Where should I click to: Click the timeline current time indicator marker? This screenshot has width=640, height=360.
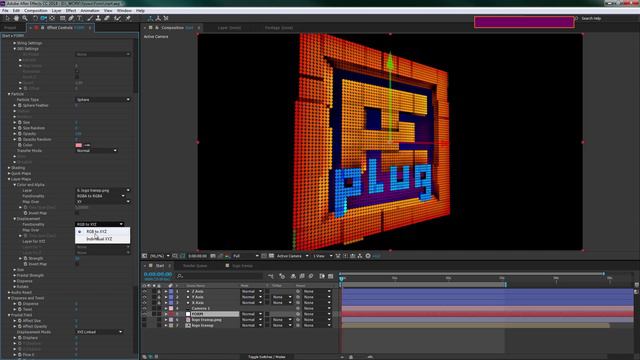click(342, 279)
